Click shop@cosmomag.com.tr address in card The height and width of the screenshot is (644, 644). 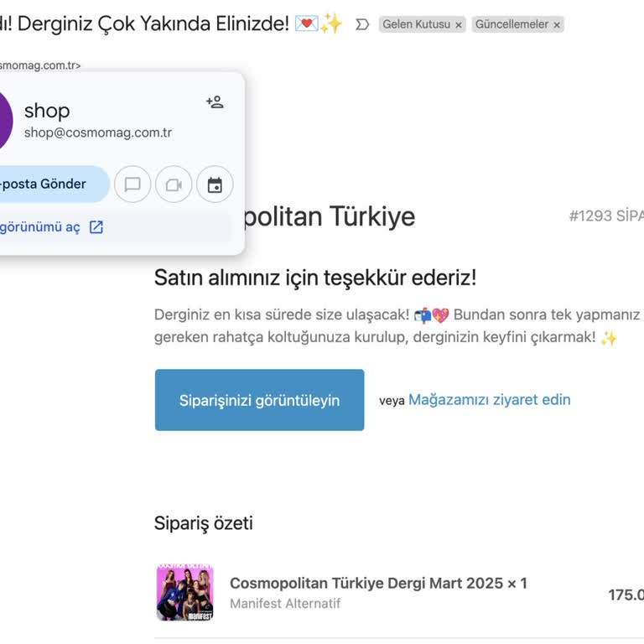(98, 132)
